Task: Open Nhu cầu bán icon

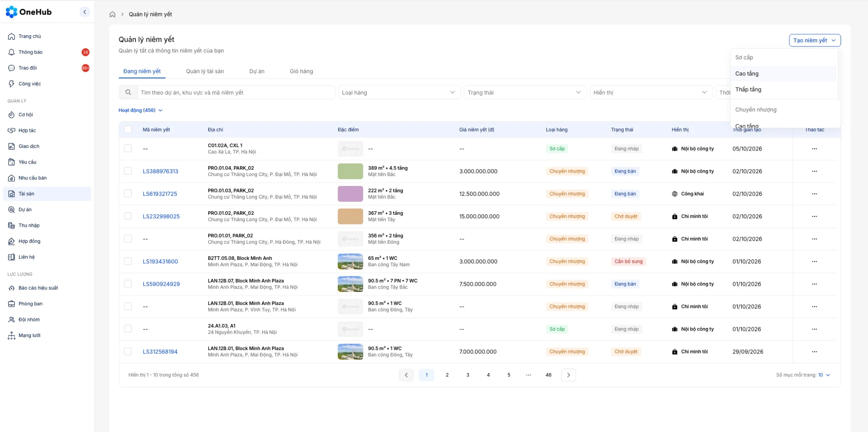Action: pyautogui.click(x=12, y=178)
